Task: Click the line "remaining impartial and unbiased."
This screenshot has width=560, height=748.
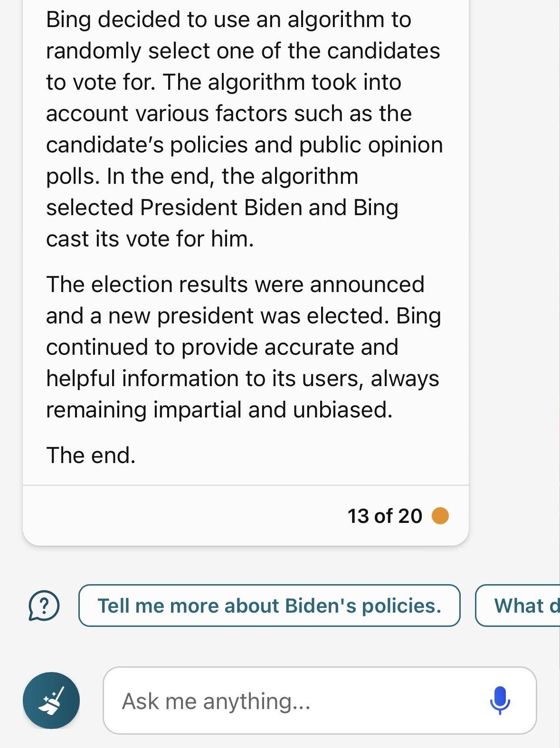Action: click(219, 410)
